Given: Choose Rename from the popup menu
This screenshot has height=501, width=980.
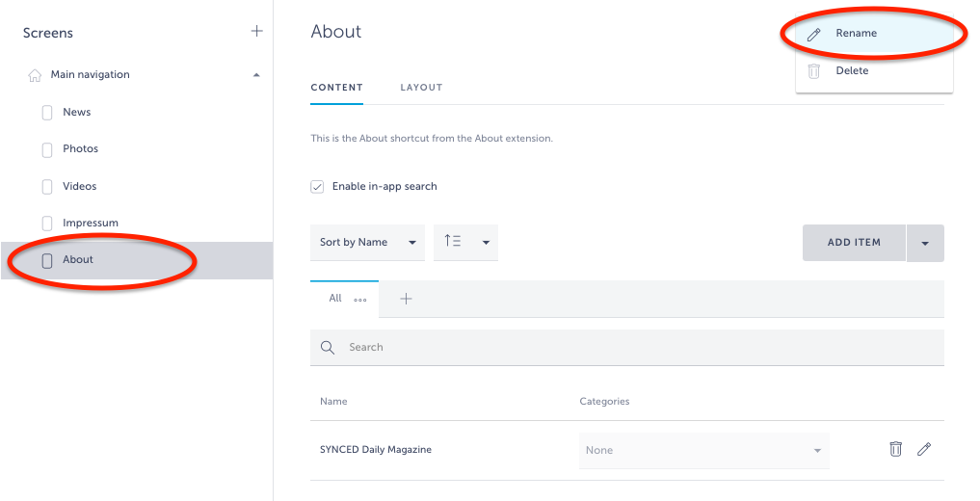Looking at the screenshot, I should 874,34.
